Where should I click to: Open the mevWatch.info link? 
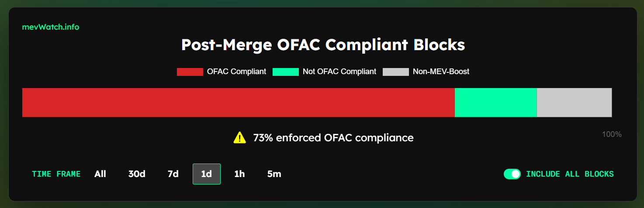[x=51, y=27]
